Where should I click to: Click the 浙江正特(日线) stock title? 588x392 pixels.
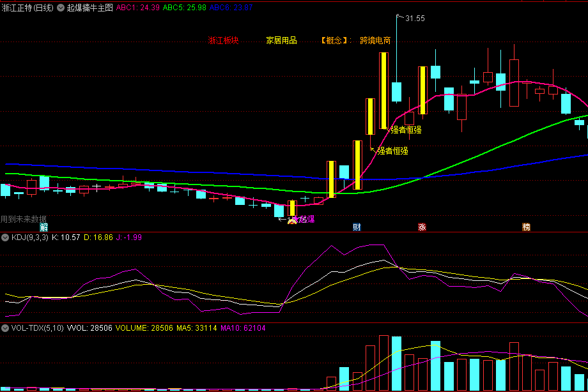tap(27, 8)
